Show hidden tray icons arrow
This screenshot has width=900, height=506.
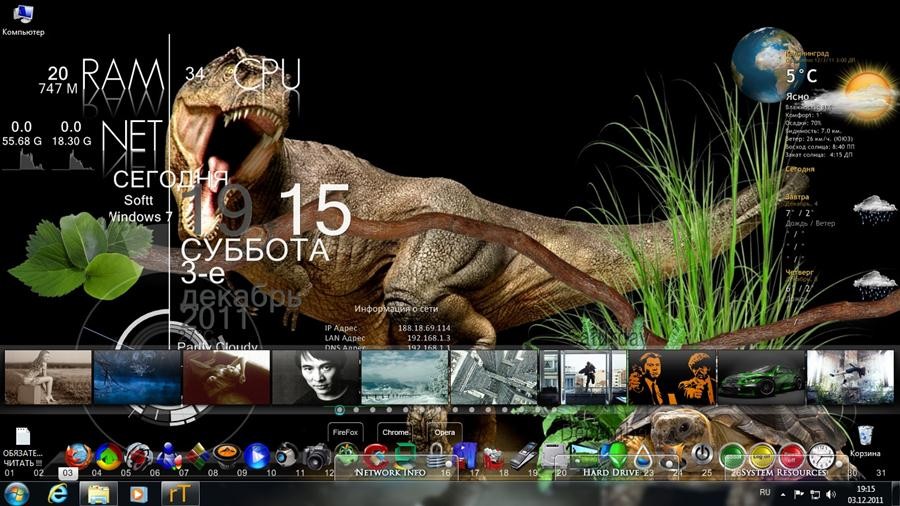(x=783, y=494)
